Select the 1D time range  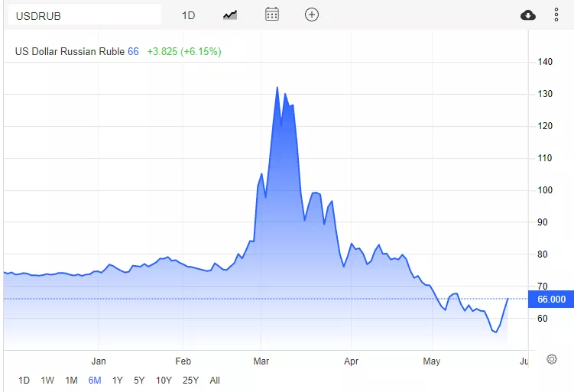pyautogui.click(x=24, y=380)
